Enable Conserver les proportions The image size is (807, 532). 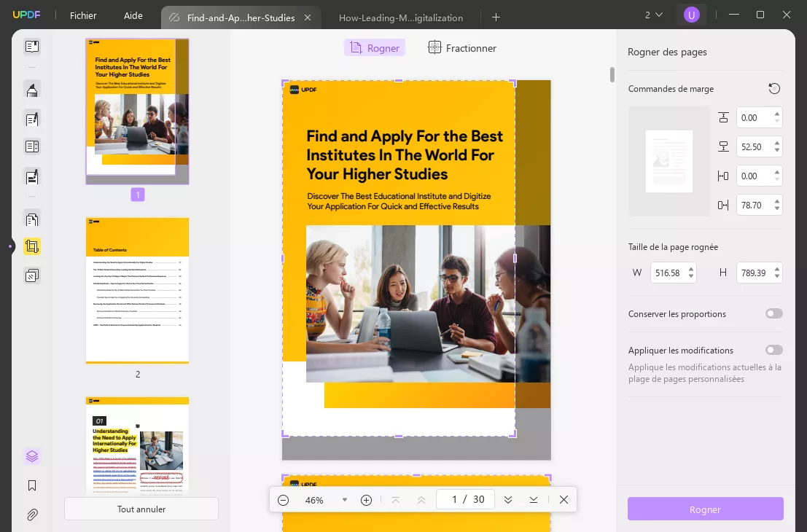(x=773, y=313)
